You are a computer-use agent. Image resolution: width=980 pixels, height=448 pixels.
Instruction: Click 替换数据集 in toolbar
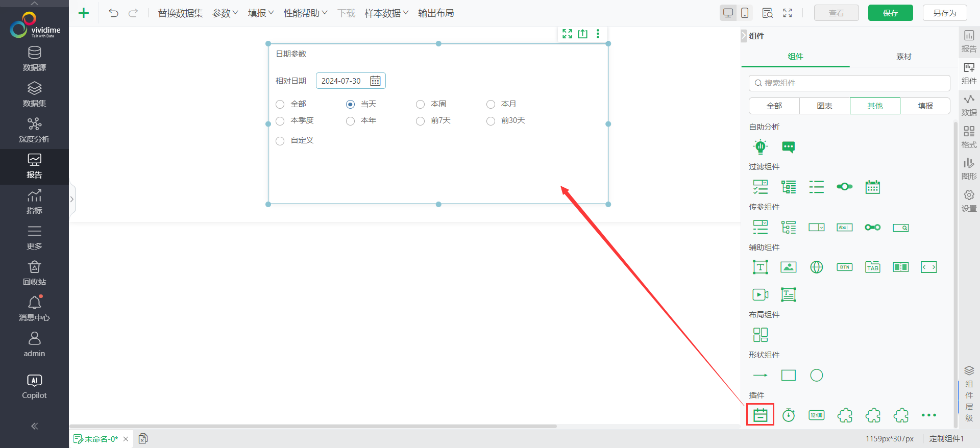[x=180, y=13]
